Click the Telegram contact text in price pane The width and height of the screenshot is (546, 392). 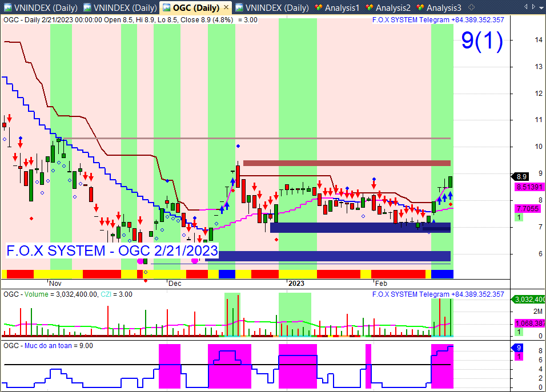tap(438, 20)
